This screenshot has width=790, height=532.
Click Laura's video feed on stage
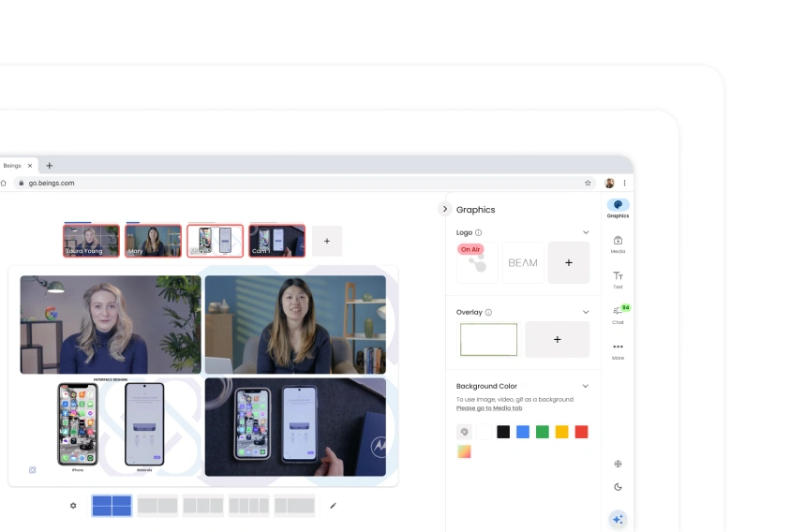[x=111, y=324]
